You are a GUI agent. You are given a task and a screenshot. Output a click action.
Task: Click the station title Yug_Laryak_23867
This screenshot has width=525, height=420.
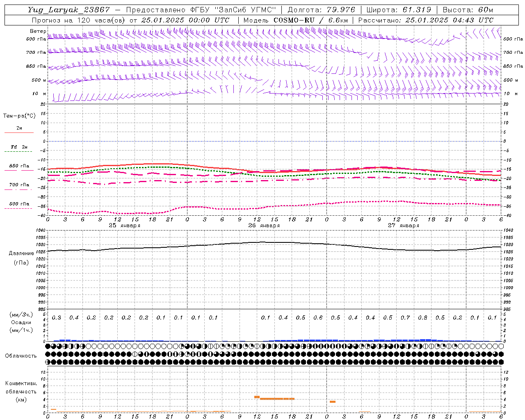click(68, 10)
